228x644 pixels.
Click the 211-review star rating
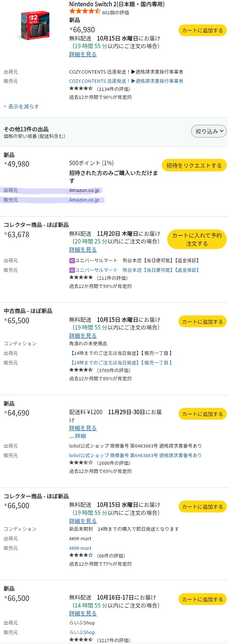[x=81, y=278]
